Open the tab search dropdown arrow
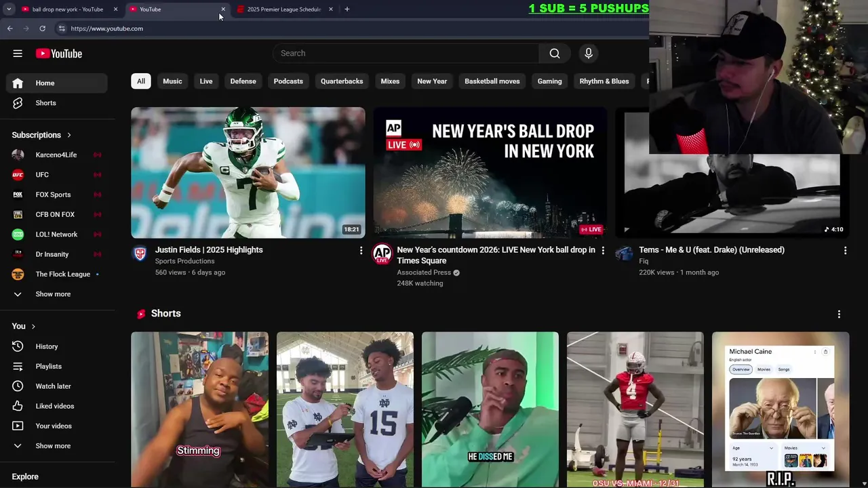Viewport: 868px width, 488px height. [x=9, y=9]
